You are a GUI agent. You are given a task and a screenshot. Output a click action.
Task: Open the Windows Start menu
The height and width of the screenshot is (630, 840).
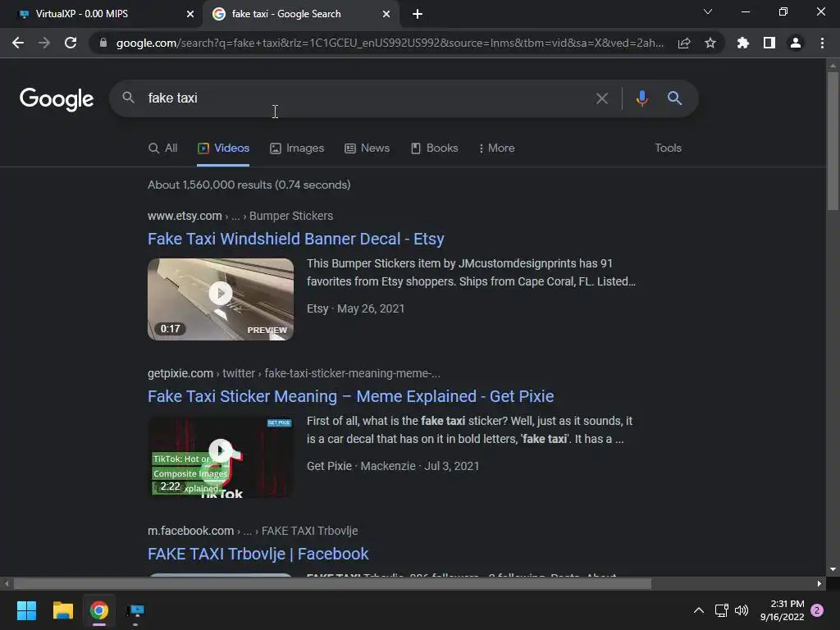(26, 610)
